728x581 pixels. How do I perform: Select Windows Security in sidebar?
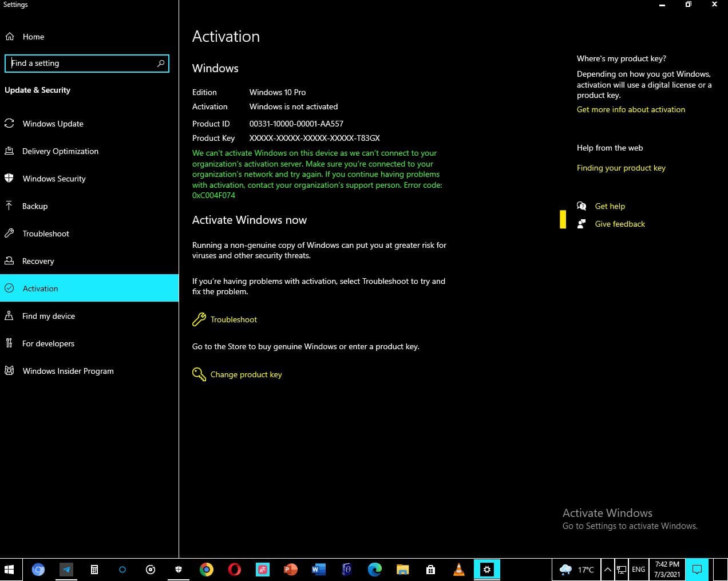(54, 179)
